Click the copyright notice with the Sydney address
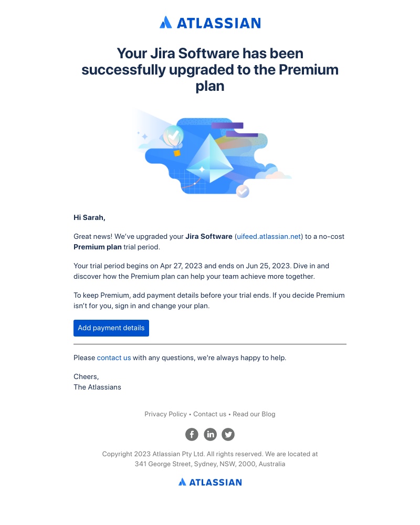Image resolution: width=420 pixels, height=525 pixels. (210, 459)
